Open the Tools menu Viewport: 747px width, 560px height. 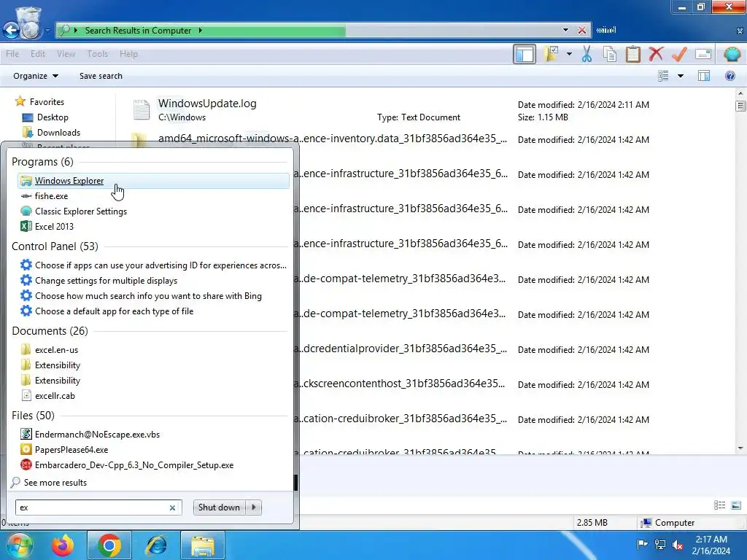(x=97, y=54)
